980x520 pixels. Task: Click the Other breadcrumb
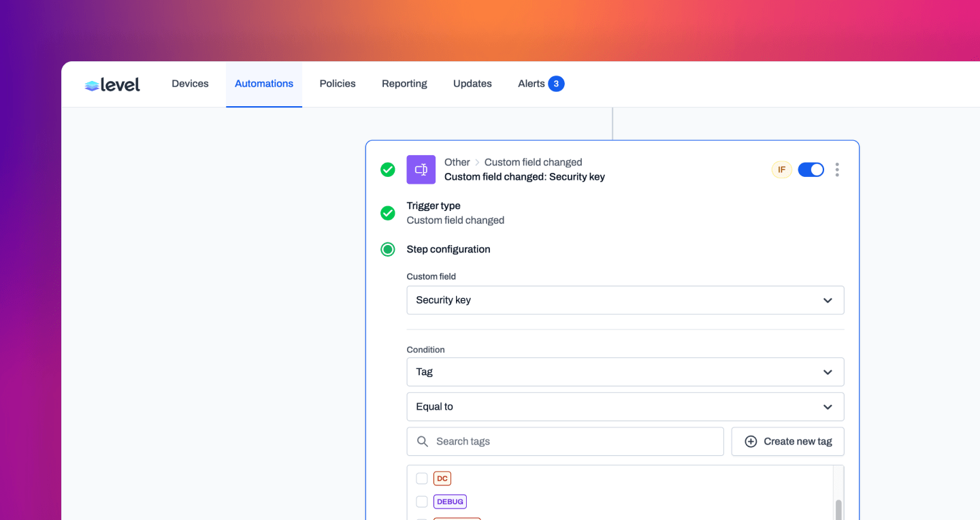coord(457,162)
